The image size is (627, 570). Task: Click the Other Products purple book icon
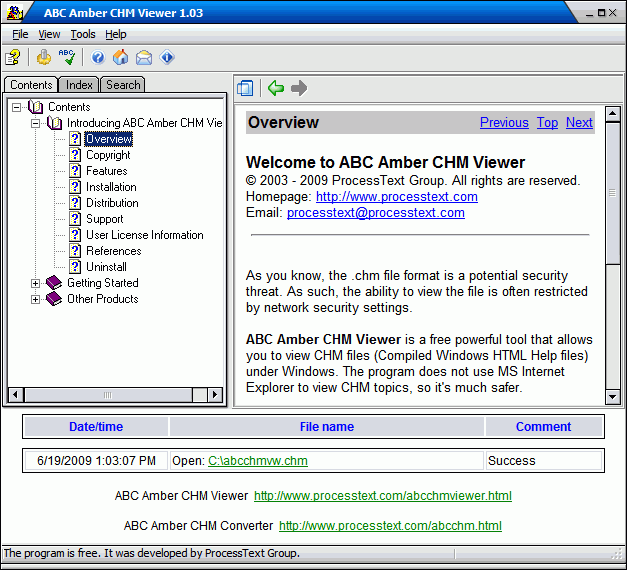click(x=54, y=299)
